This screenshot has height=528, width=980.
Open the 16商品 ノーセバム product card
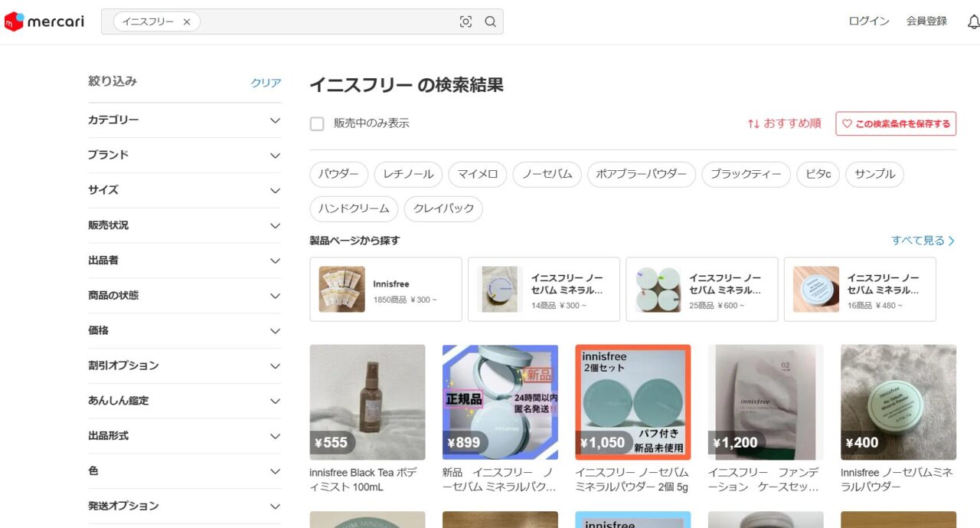coord(860,289)
